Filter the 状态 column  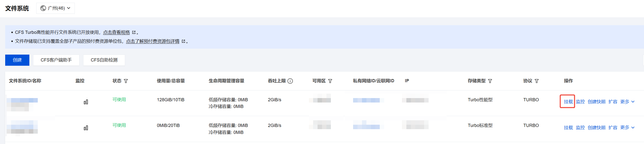126,81
